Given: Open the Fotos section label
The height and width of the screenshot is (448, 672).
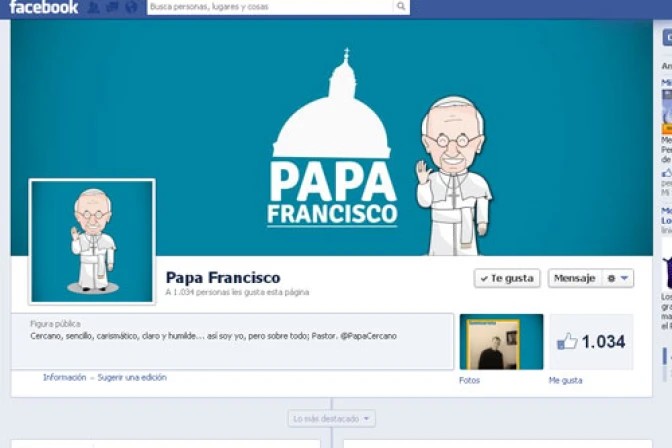Looking at the screenshot, I should [x=469, y=380].
